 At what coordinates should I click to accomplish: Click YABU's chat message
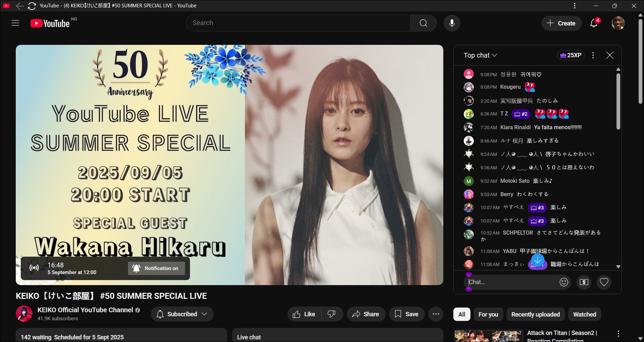(x=555, y=251)
